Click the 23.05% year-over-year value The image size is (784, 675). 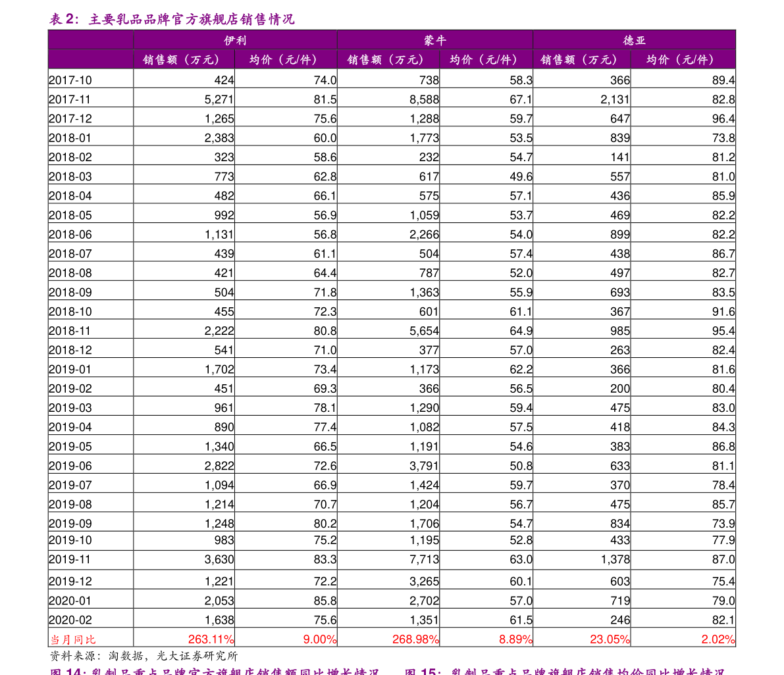(x=610, y=639)
